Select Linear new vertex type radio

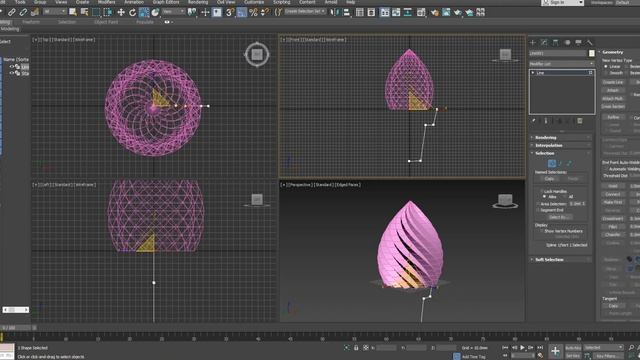[606, 66]
